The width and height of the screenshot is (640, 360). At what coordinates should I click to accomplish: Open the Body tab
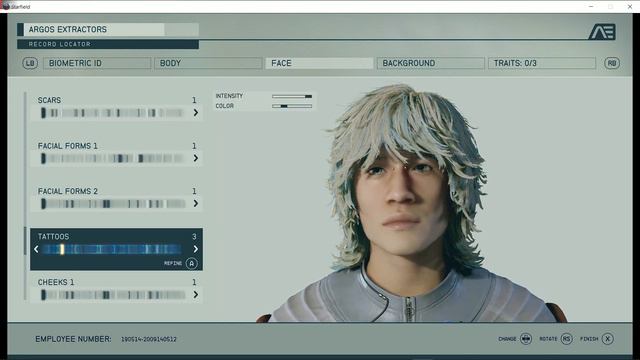tap(208, 63)
